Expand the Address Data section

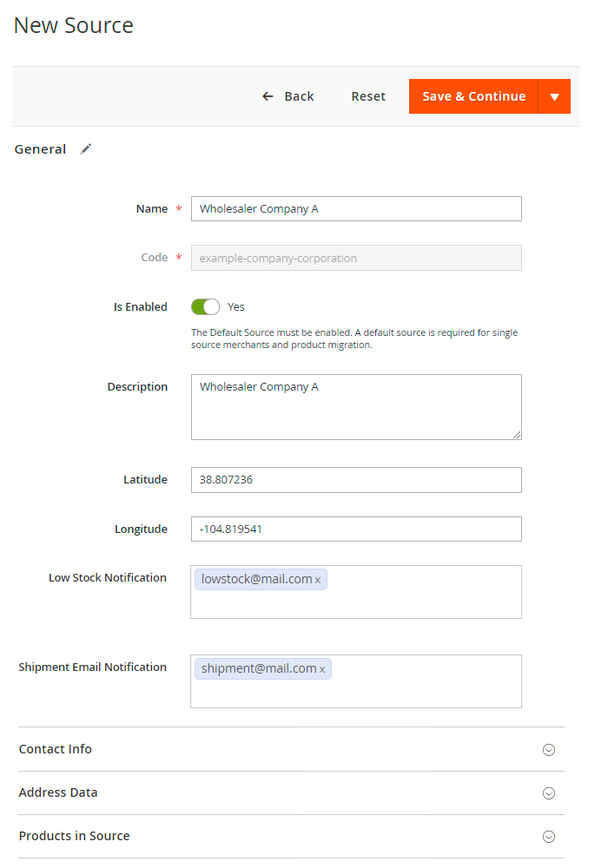click(x=58, y=792)
